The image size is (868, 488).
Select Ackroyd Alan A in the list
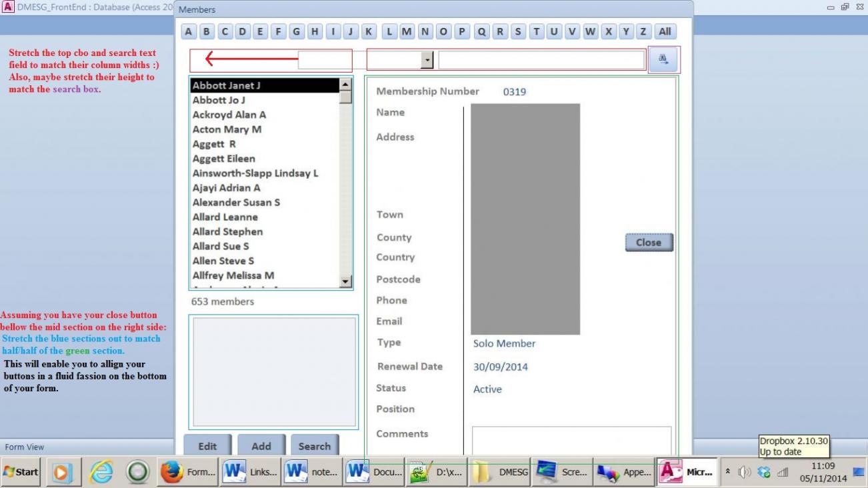[265, 115]
